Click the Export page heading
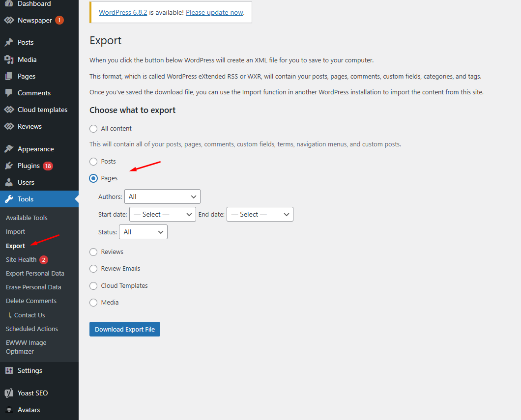The width and height of the screenshot is (521, 420). point(105,40)
